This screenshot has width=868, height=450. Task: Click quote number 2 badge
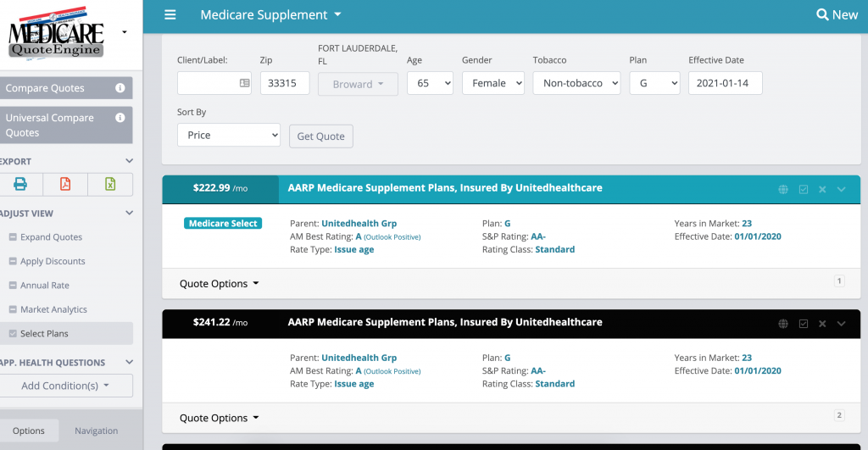tap(839, 416)
